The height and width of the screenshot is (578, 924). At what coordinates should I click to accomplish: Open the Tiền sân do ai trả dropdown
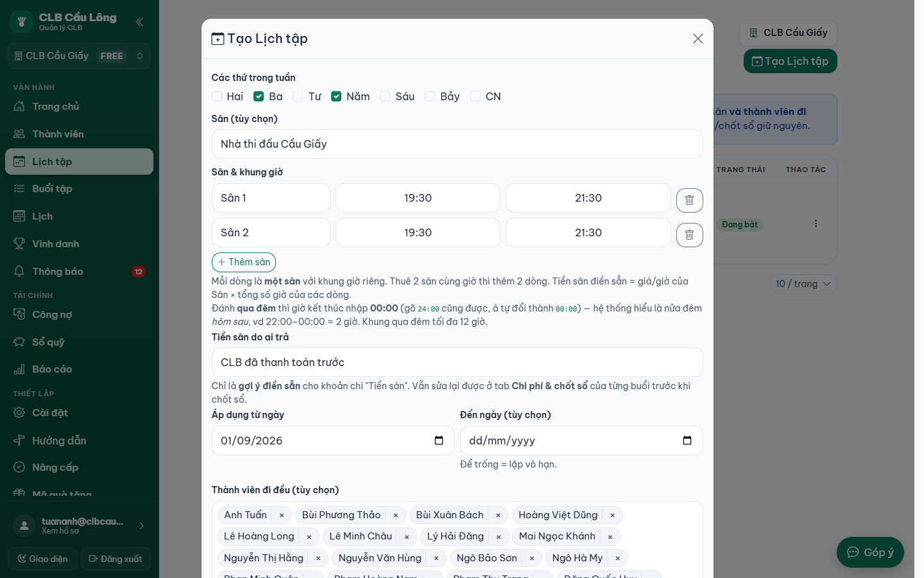pyautogui.click(x=458, y=362)
